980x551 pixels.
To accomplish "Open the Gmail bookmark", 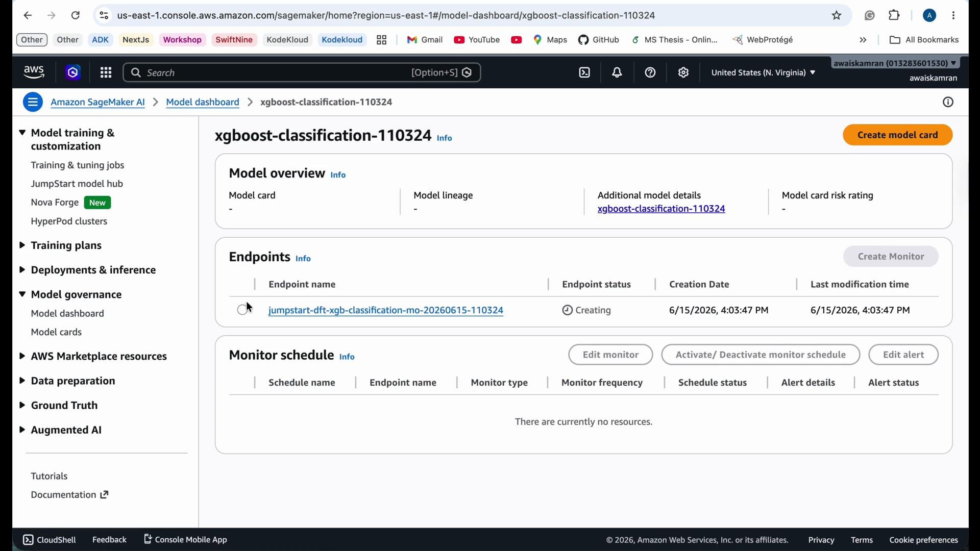I will coord(425,40).
